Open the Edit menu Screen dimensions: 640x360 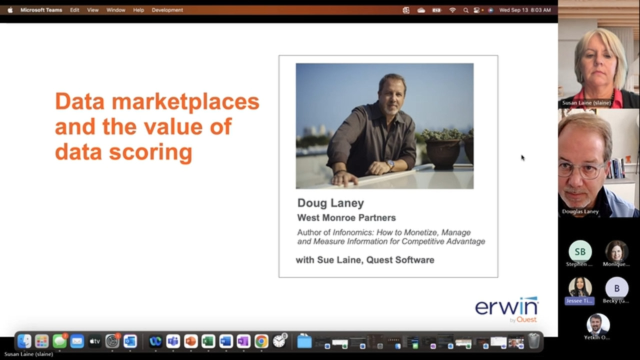pyautogui.click(x=74, y=10)
